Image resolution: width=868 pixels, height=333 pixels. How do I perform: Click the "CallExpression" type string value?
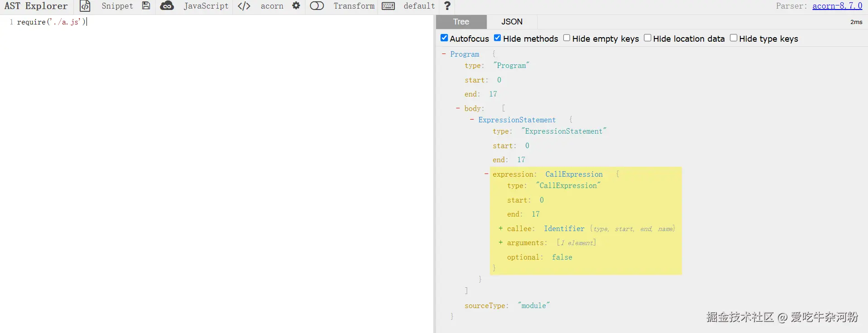568,185
